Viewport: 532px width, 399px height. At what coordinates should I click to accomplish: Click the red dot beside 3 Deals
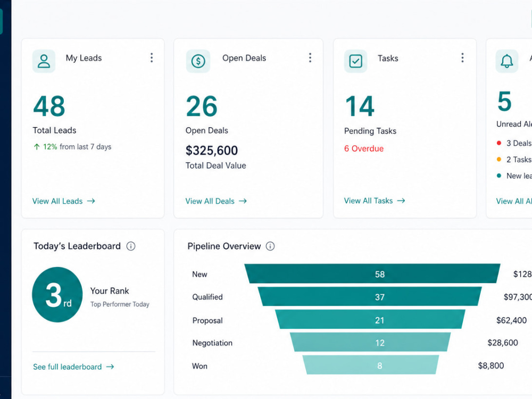coord(499,143)
